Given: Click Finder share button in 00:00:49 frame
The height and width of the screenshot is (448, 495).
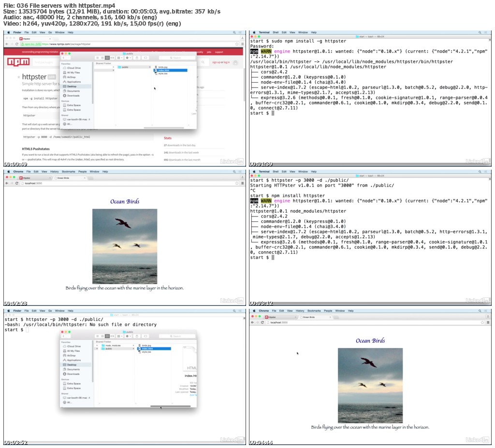Looking at the screenshot, I should click(x=137, y=58).
